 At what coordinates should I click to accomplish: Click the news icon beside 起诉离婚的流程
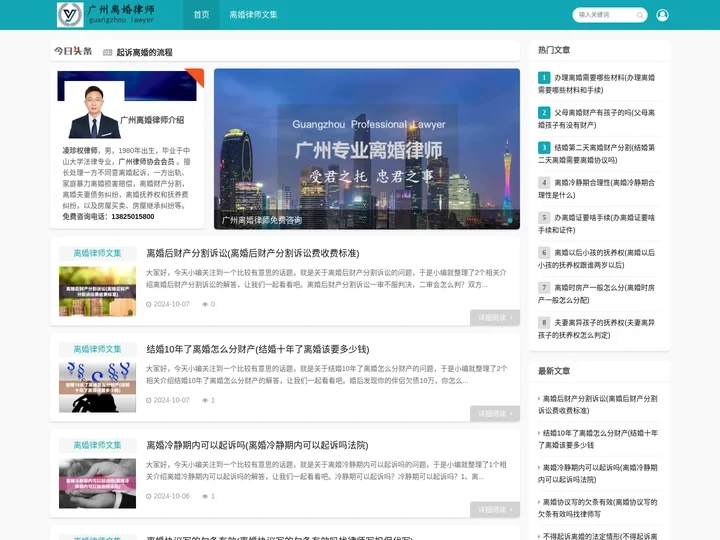(107, 52)
